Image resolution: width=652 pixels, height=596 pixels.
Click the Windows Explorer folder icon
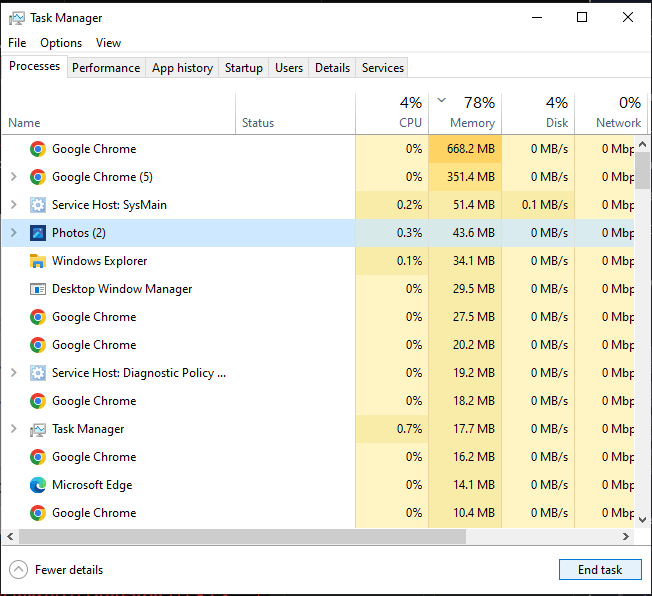pyautogui.click(x=38, y=261)
